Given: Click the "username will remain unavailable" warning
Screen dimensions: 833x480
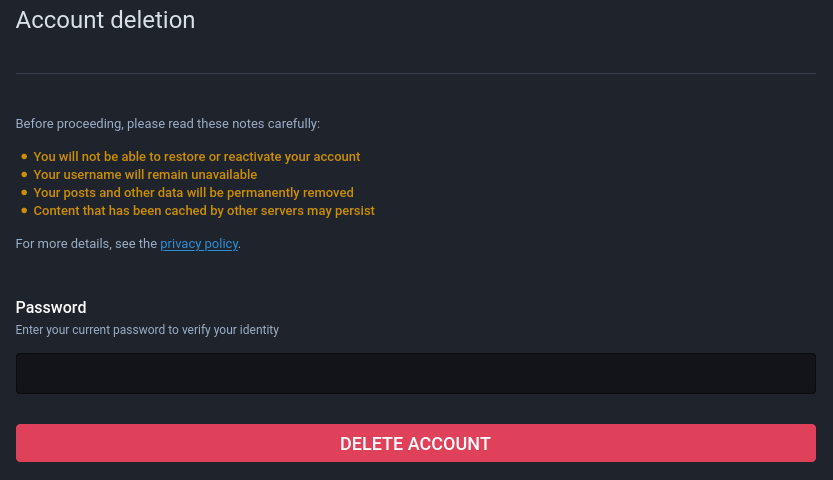Looking at the screenshot, I should click(145, 175).
